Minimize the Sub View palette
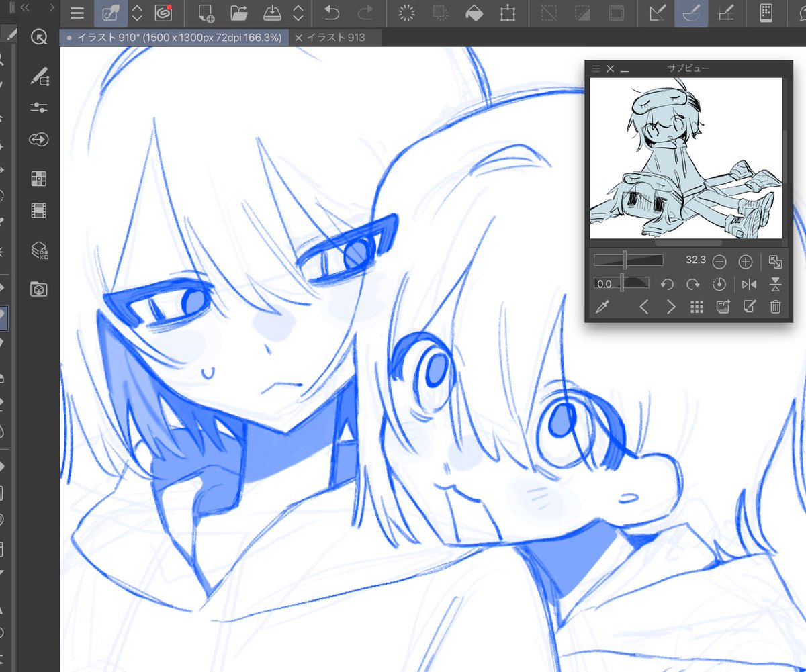The height and width of the screenshot is (672, 806). pyautogui.click(x=625, y=70)
